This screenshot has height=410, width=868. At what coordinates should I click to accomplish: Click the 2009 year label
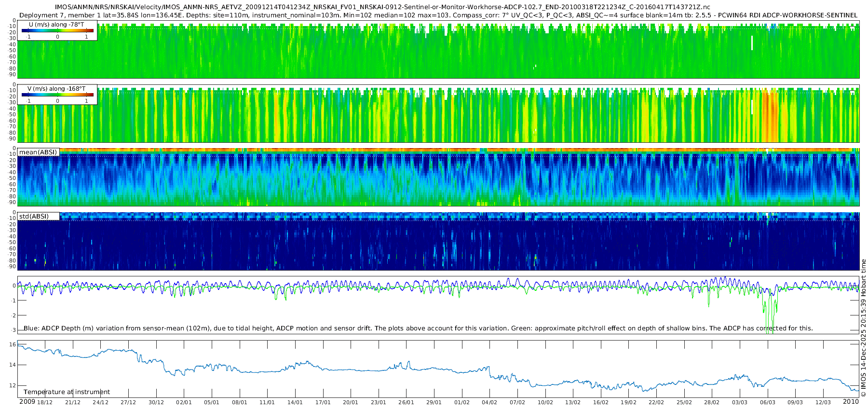27,402
